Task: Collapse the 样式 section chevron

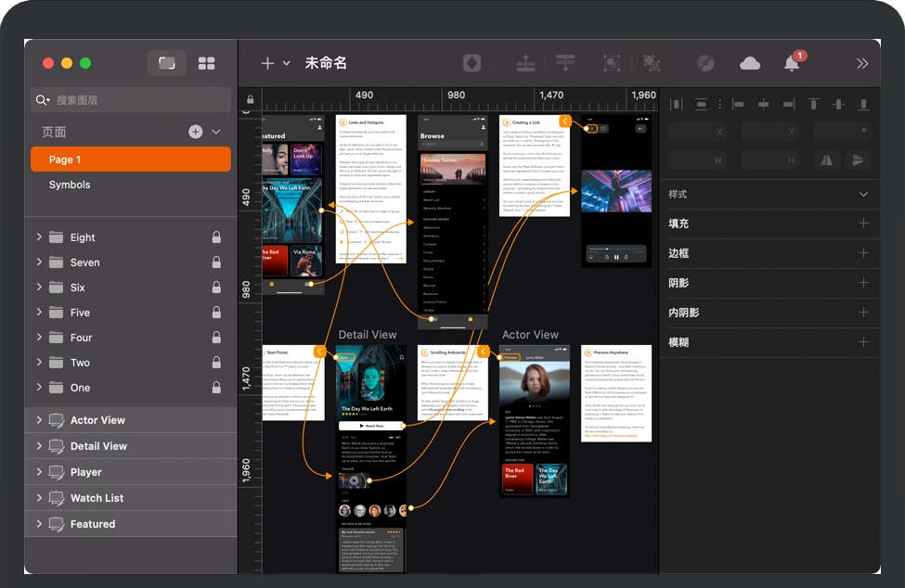Action: (863, 194)
